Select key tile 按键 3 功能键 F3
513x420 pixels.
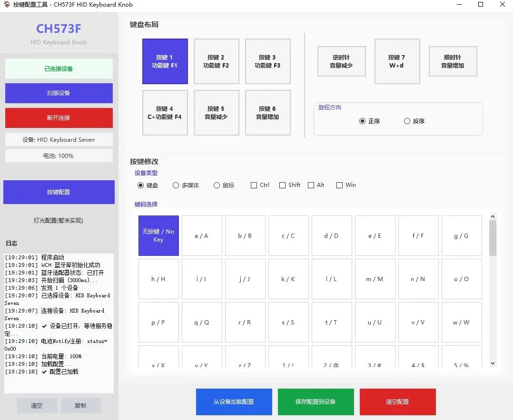click(267, 61)
